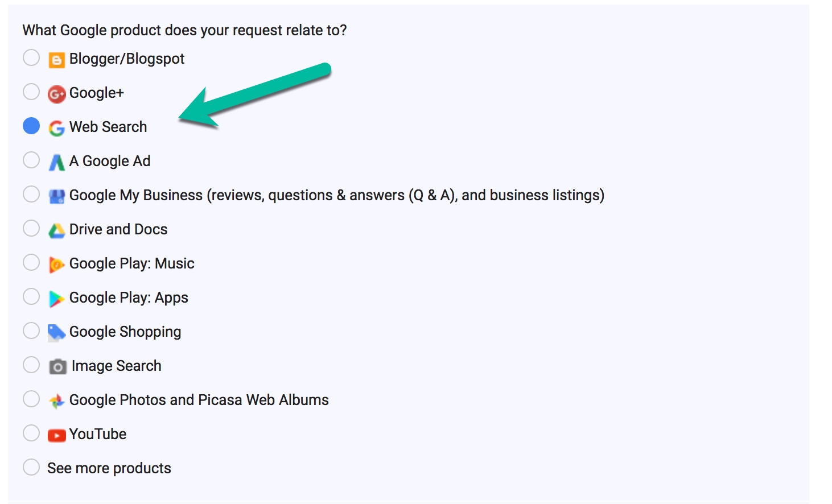Click the YouTube play icon
This screenshot has height=504, width=832.
click(56, 434)
